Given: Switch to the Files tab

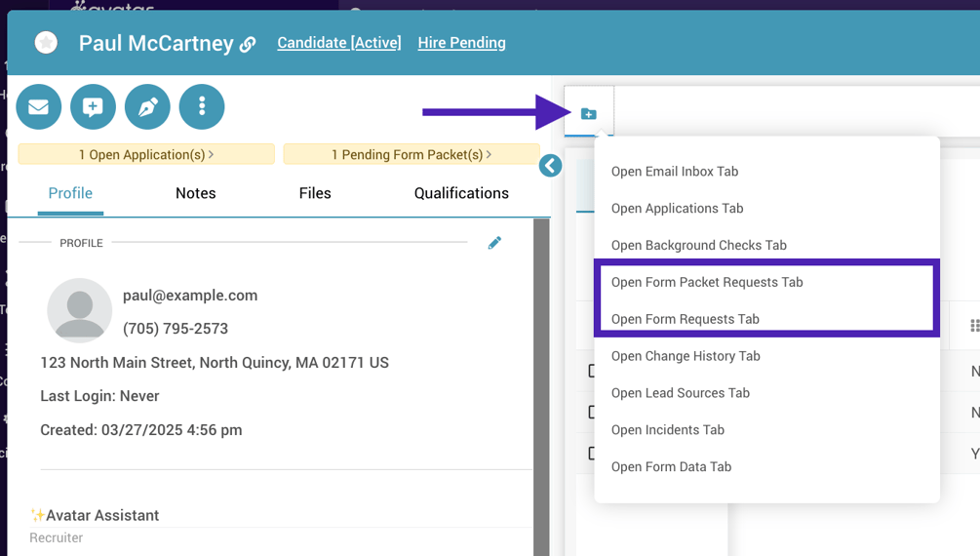Looking at the screenshot, I should pyautogui.click(x=315, y=193).
